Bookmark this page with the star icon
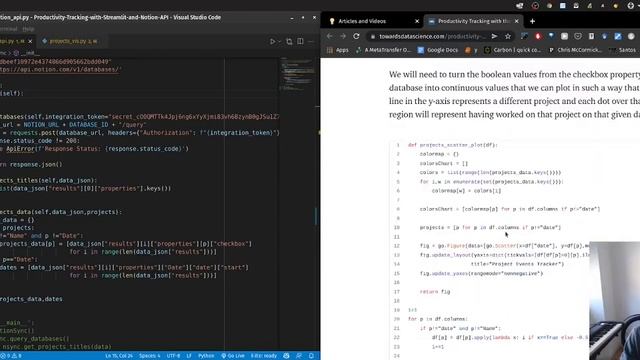640x360 pixels. click(508, 36)
